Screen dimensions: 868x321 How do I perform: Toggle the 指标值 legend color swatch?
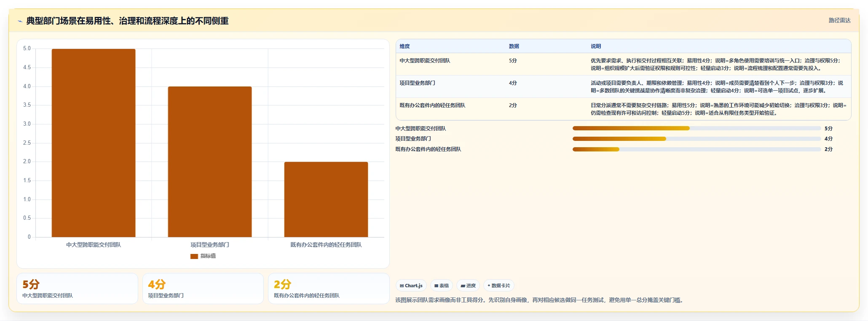(x=194, y=256)
